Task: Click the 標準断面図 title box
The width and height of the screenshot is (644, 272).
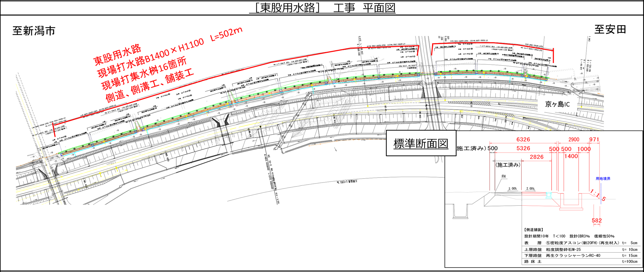Action: (x=421, y=144)
